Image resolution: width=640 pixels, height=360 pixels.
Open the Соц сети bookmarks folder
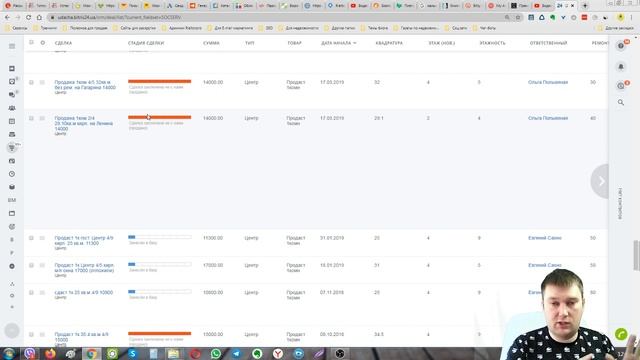(x=456, y=28)
